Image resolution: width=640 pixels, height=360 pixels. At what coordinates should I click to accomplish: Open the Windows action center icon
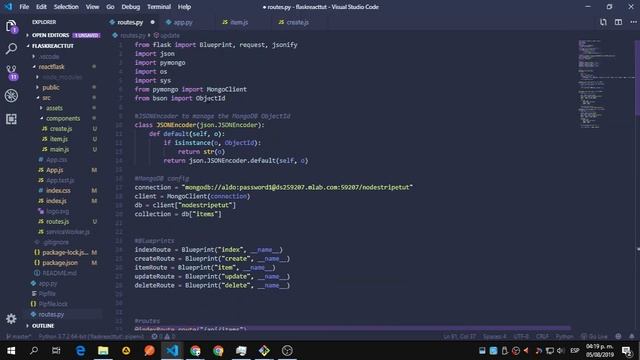(627, 351)
